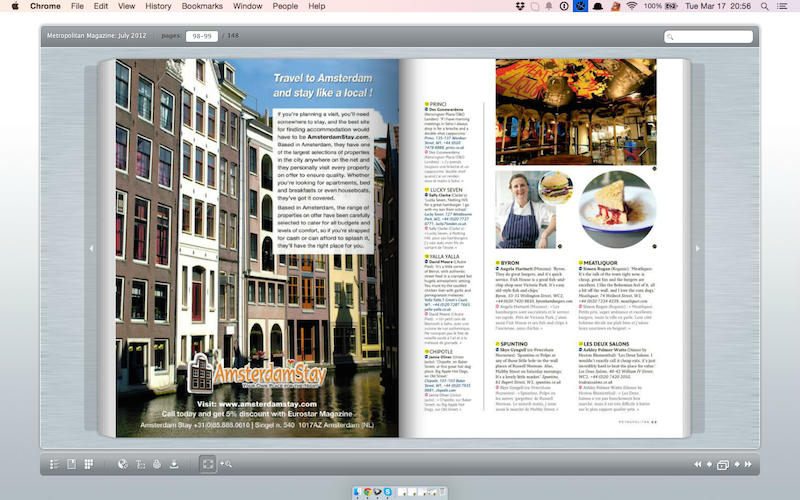
Task: Click the bowler hat menu bar icon
Action: click(598, 6)
